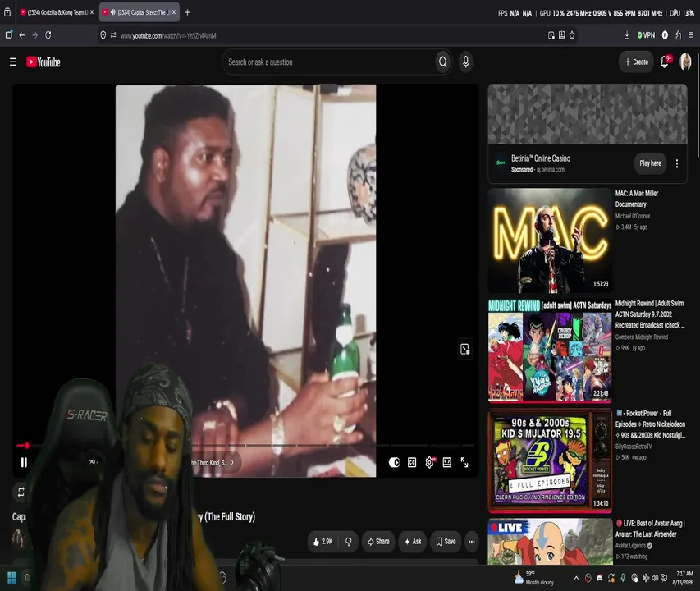Open the 90s 2000s Kid Simulator thumbnail
The image size is (700, 591).
(x=550, y=460)
